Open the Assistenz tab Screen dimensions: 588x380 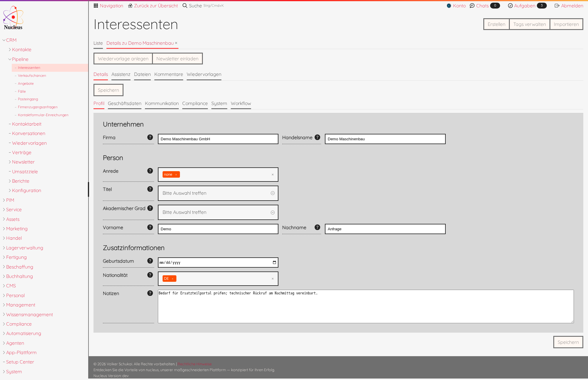point(121,74)
